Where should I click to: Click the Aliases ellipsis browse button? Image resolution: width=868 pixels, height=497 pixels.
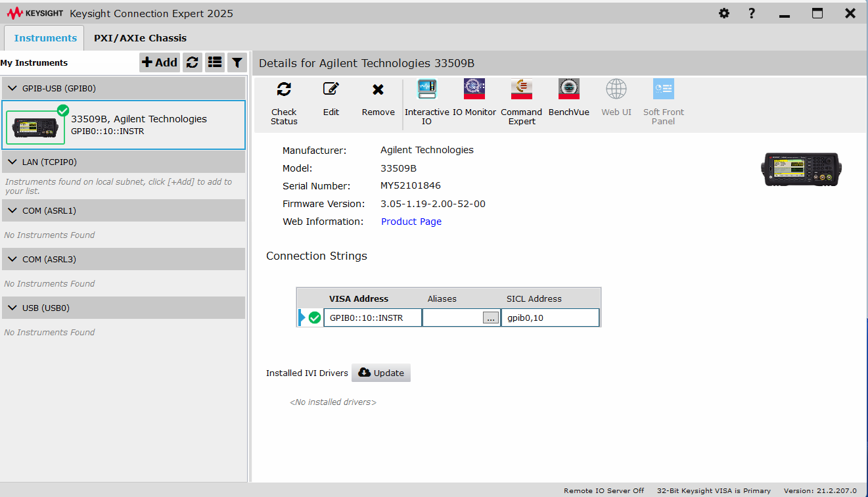click(491, 318)
